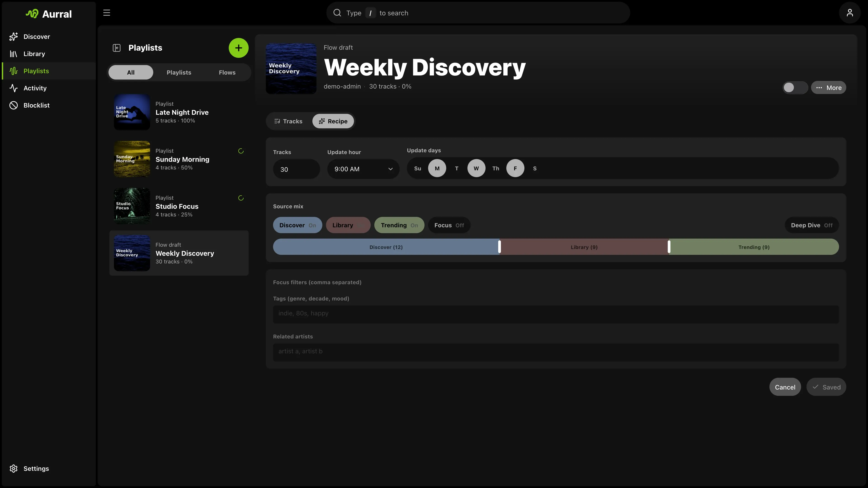Click the Blocklist ban icon in sidebar
868x488 pixels.
(14, 106)
